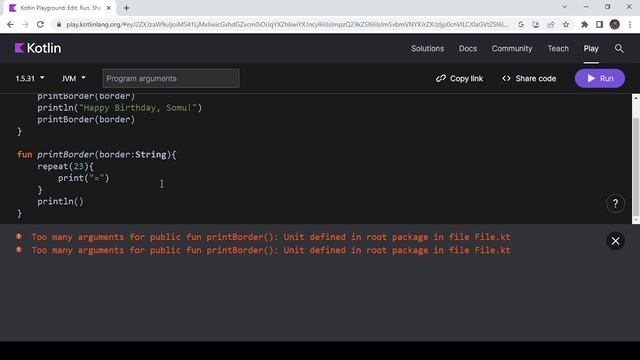Open the tab search chevron
640x360 pixels.
click(x=564, y=7)
